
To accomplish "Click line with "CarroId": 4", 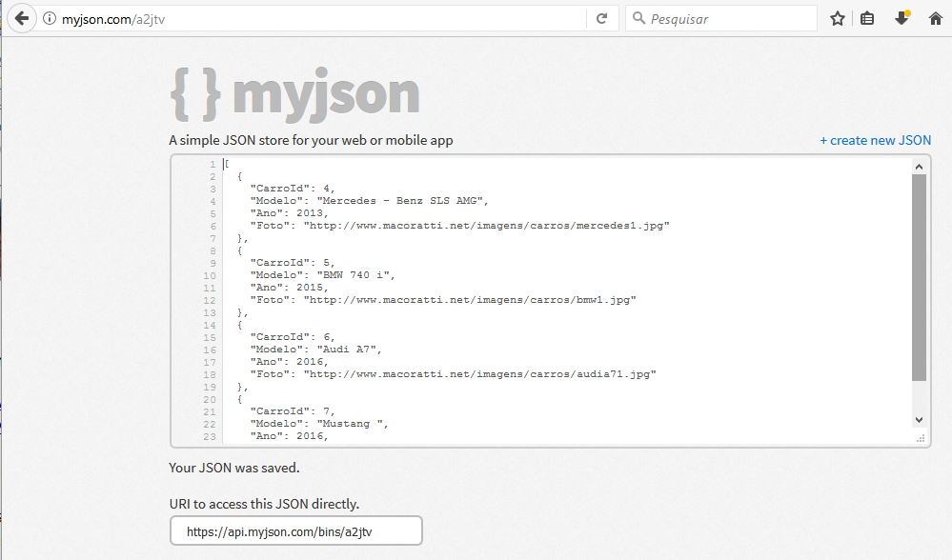I will point(293,189).
